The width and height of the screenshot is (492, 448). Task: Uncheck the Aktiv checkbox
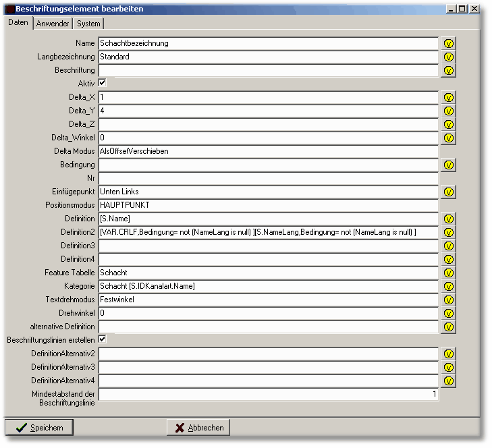click(103, 83)
